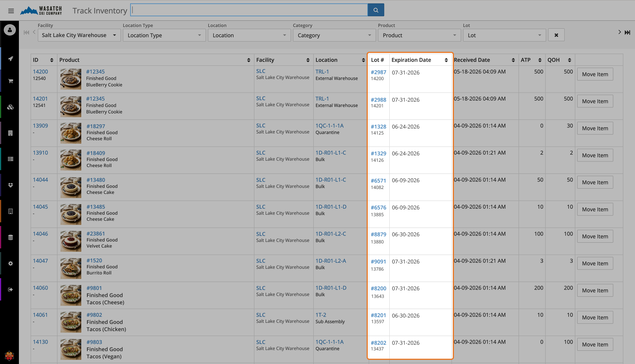Click Move Item for Cheese Roll 13909
Image resolution: width=635 pixels, height=364 pixels.
point(595,129)
